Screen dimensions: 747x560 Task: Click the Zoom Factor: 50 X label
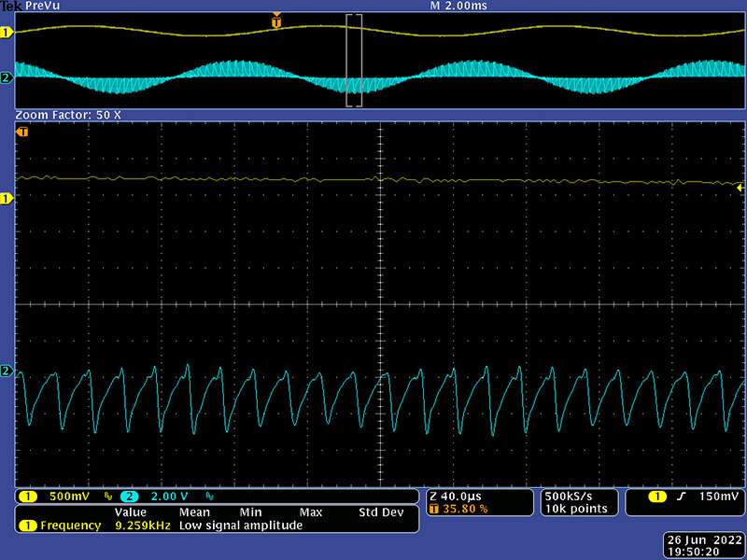click(68, 115)
